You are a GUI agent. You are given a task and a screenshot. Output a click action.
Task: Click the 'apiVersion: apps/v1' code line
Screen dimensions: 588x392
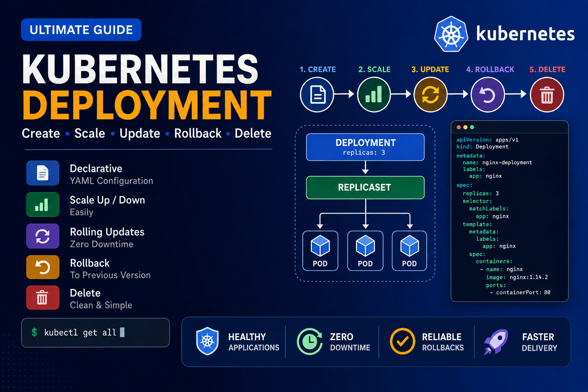pos(487,140)
